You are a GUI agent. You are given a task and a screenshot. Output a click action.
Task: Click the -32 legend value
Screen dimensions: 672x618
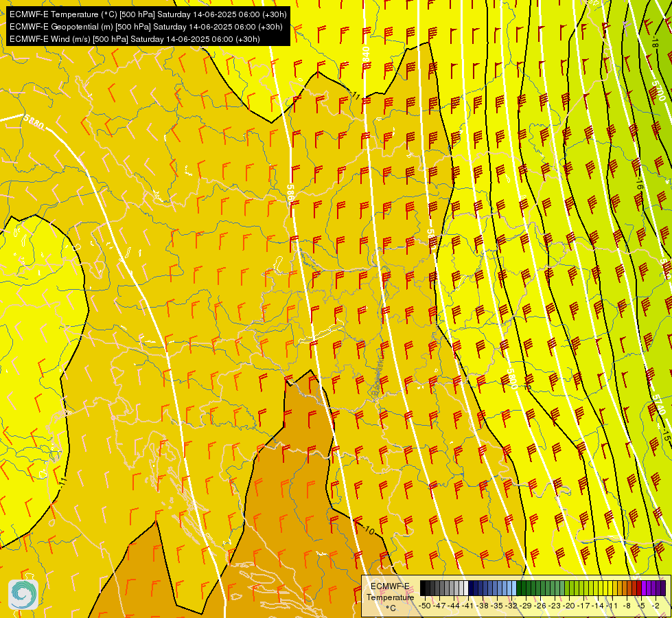(x=511, y=606)
